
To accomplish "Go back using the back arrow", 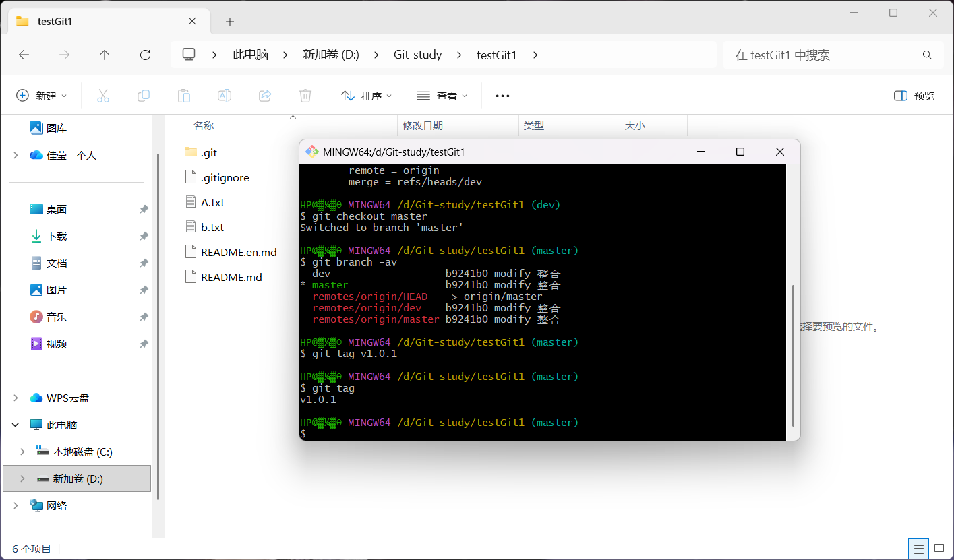I will pos(24,55).
